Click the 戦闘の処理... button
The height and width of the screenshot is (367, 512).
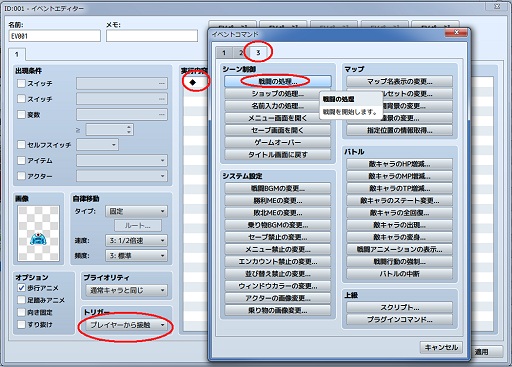coord(278,81)
